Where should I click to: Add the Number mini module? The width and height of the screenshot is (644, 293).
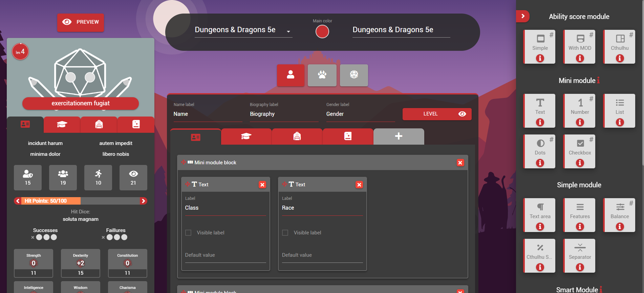(x=580, y=111)
